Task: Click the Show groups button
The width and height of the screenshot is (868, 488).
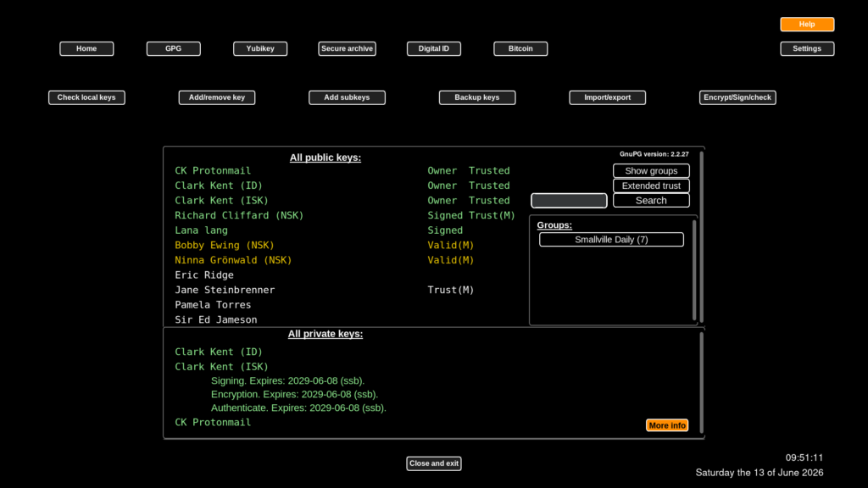Action: click(x=651, y=170)
